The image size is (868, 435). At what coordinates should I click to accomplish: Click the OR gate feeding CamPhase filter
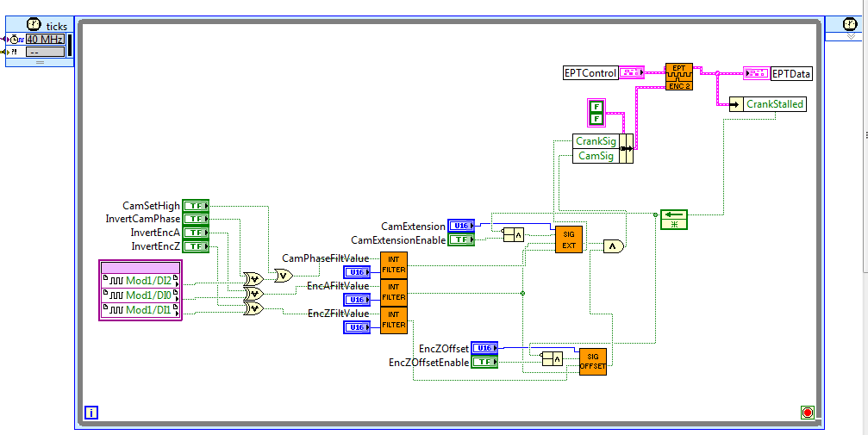(x=284, y=275)
